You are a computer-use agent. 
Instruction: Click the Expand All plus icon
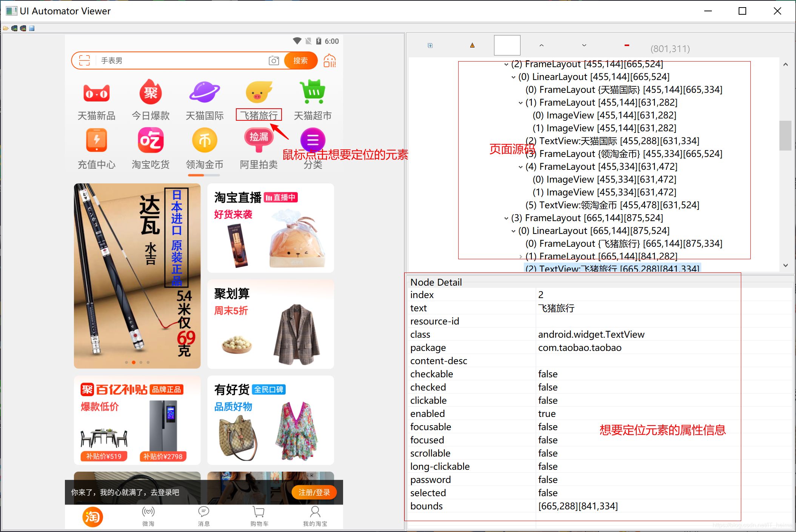tap(430, 46)
